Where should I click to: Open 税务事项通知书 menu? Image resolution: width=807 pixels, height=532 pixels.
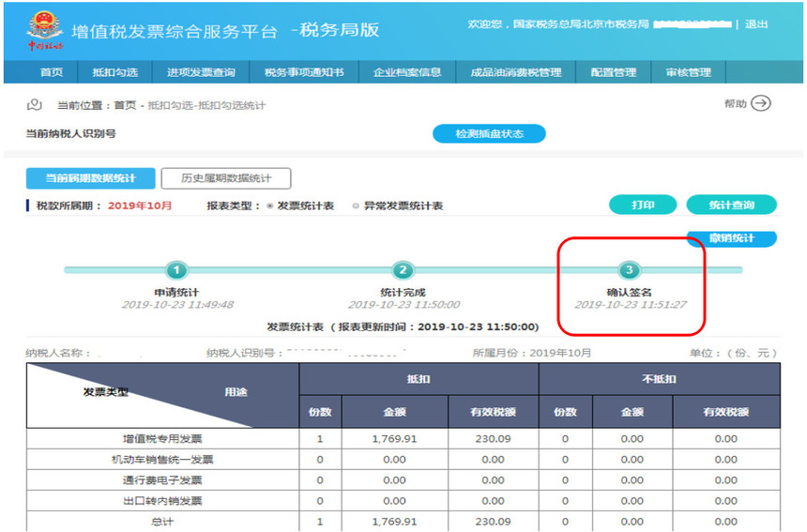(303, 72)
